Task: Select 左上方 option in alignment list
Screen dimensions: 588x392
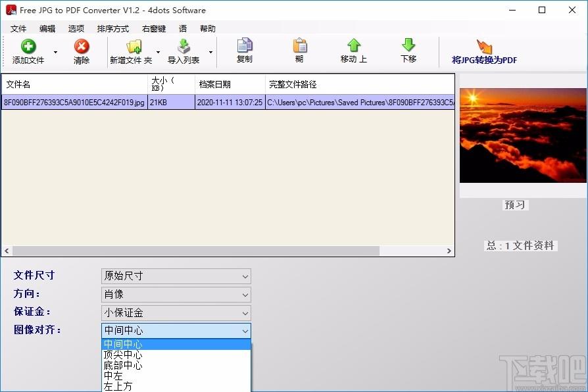Action: point(176,386)
